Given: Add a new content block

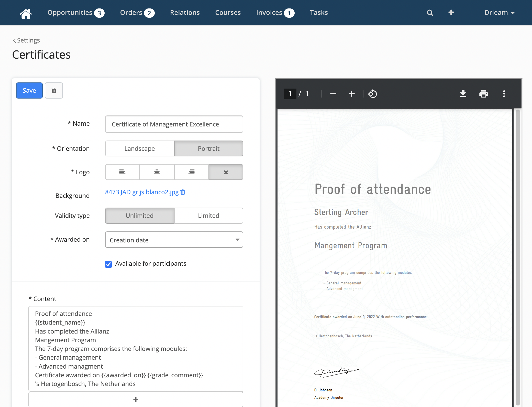Looking at the screenshot, I should pos(136,399).
